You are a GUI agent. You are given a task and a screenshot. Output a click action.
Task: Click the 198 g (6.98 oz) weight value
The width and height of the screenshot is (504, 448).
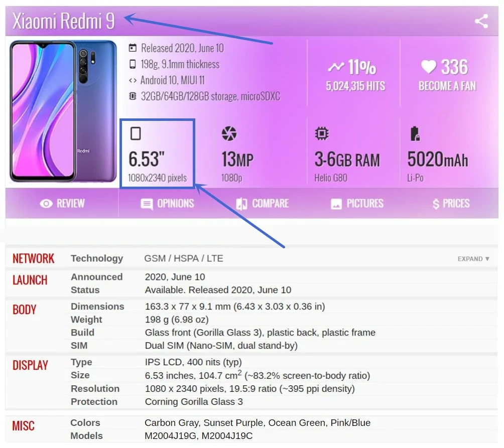[177, 320]
